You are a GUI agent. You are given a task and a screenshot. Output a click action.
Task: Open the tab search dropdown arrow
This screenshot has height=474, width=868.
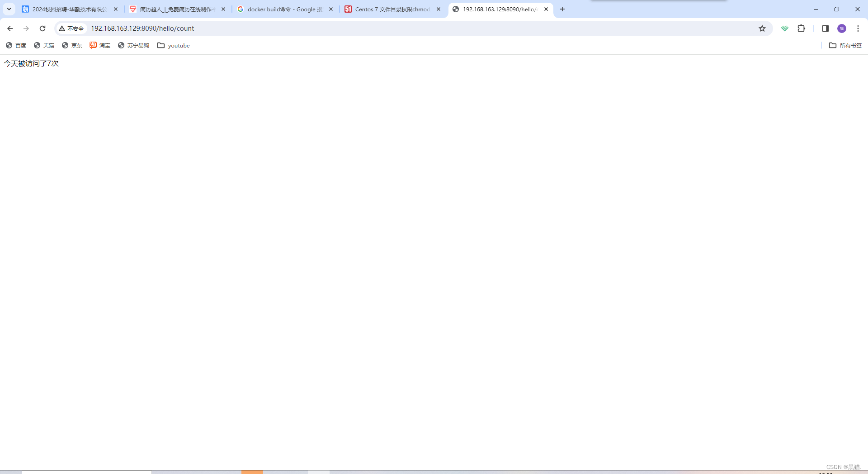click(9, 9)
